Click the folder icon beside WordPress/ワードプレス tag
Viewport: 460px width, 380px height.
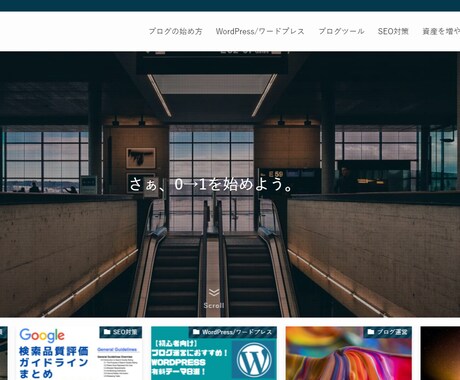click(x=196, y=332)
